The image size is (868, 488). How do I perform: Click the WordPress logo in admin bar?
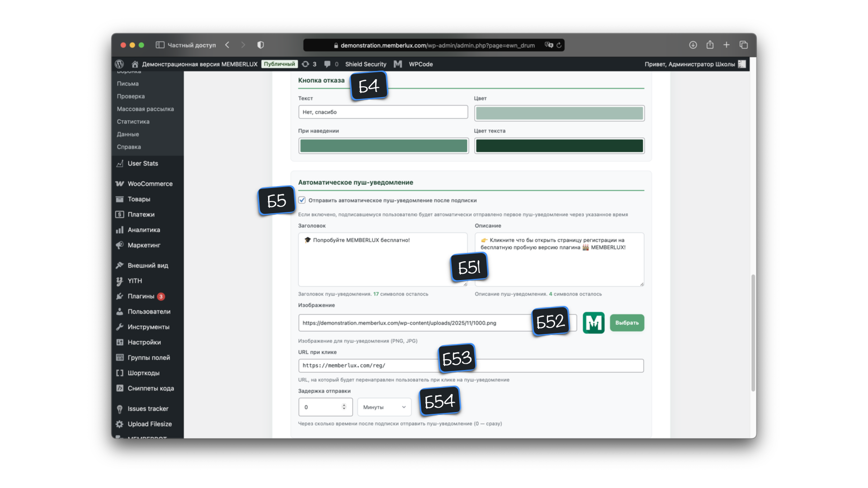coord(119,64)
